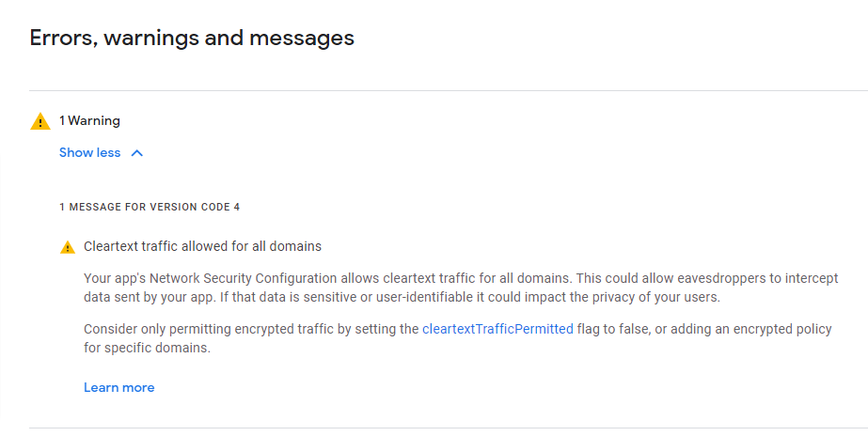Click the large yellow warning triangle icon
868x436 pixels.
[x=40, y=121]
